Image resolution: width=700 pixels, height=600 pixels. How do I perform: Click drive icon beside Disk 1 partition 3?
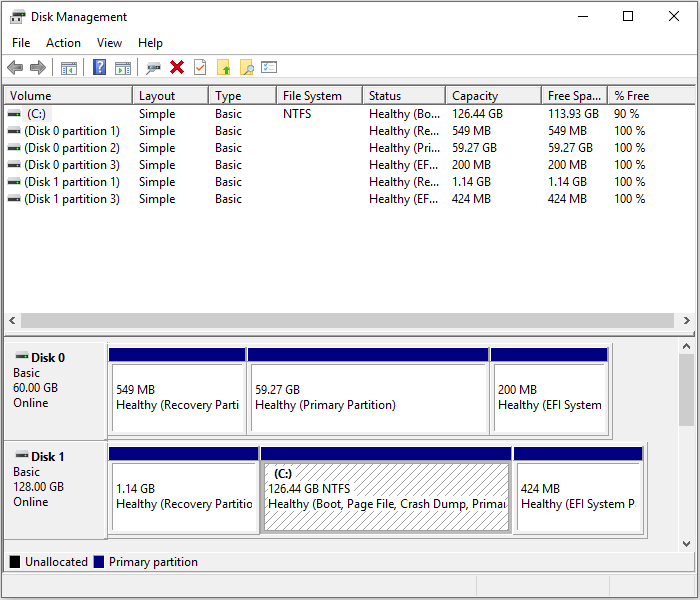point(14,199)
